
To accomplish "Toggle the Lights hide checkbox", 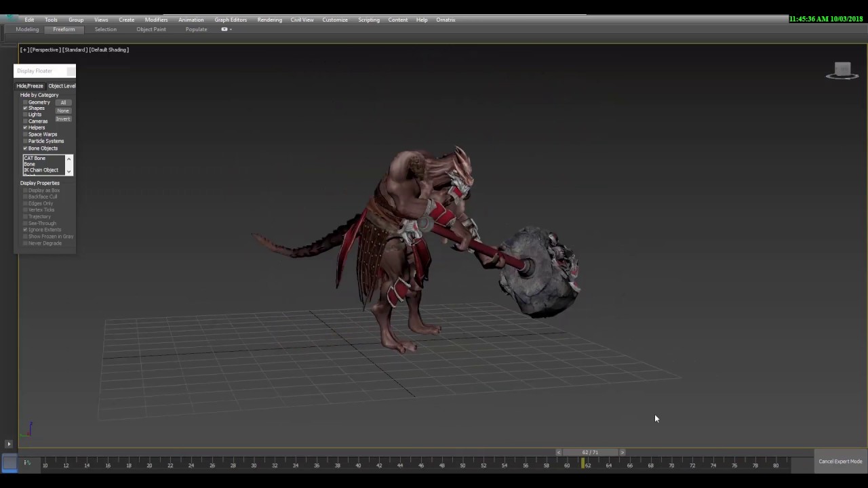I will [x=25, y=115].
